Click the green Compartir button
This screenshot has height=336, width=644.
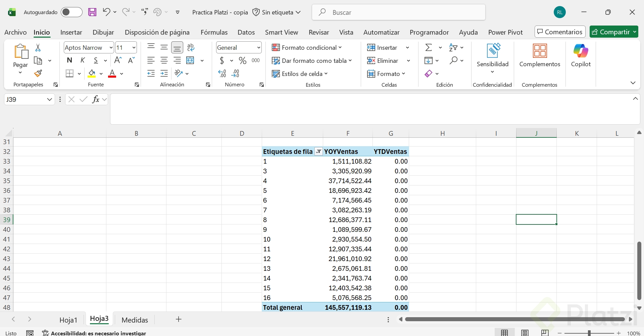tap(611, 32)
